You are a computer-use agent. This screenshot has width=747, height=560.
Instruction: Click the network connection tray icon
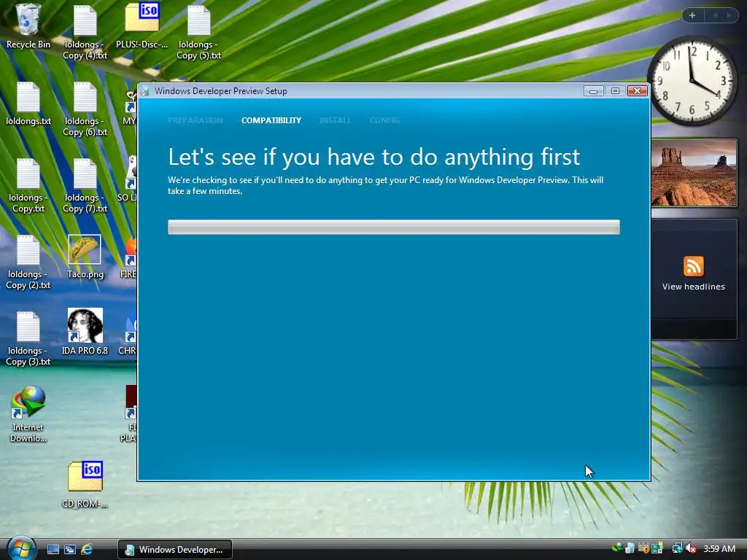tap(676, 548)
